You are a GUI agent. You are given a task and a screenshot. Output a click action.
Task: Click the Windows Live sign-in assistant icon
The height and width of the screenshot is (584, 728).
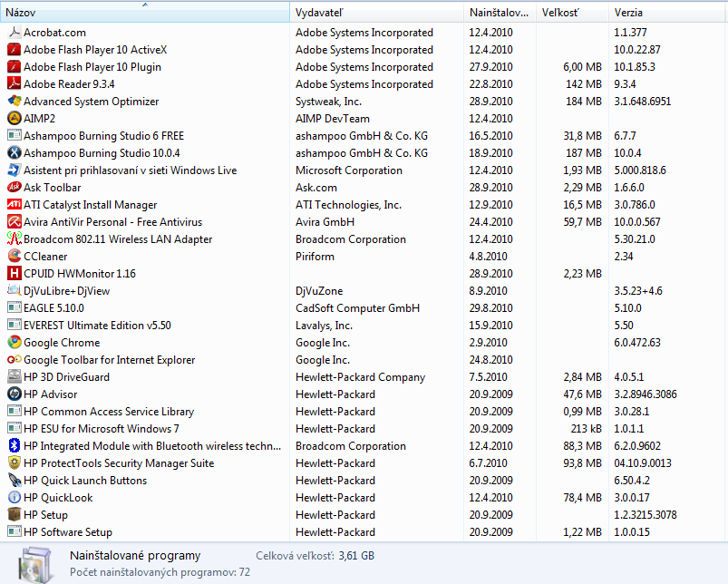point(15,170)
